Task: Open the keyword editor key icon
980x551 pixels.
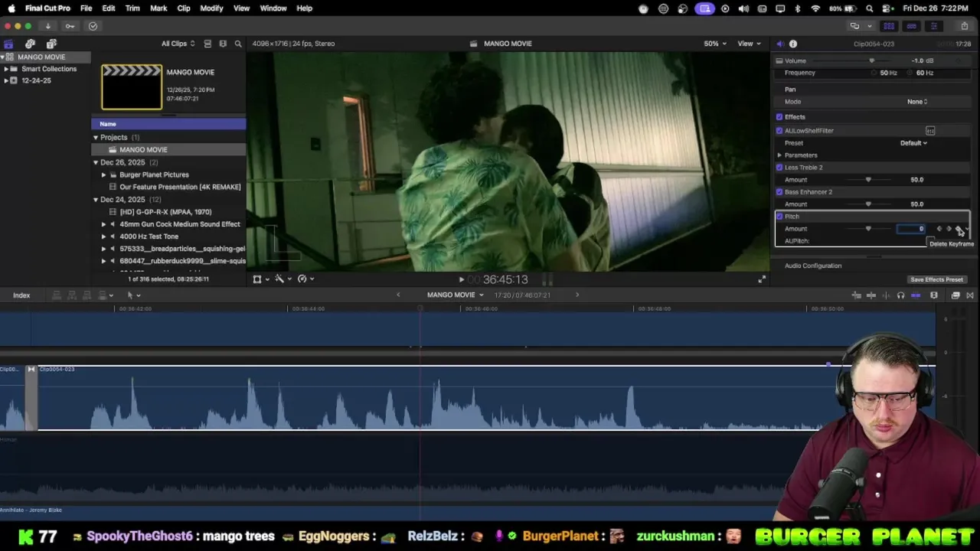Action: (70, 26)
